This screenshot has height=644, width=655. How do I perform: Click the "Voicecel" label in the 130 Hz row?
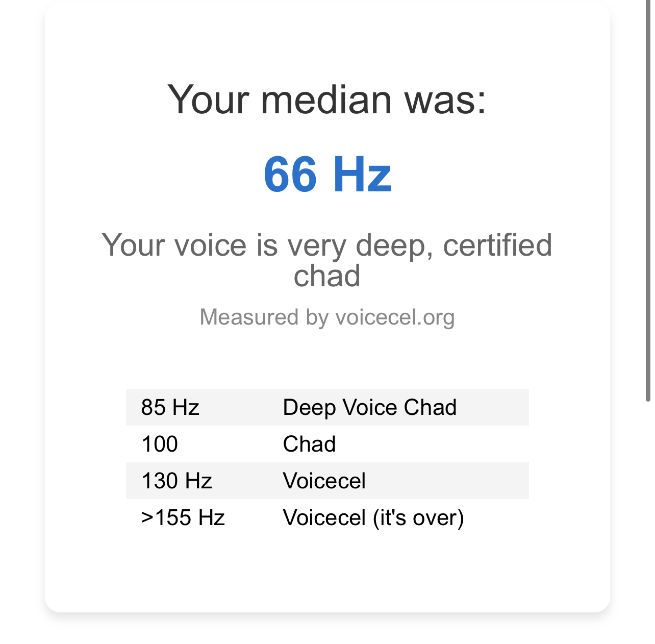tap(324, 481)
